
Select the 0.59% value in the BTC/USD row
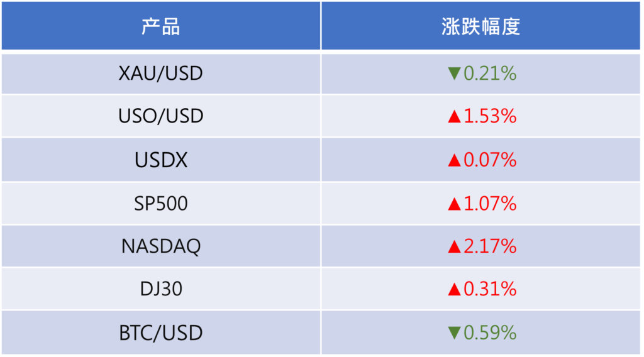490,332
